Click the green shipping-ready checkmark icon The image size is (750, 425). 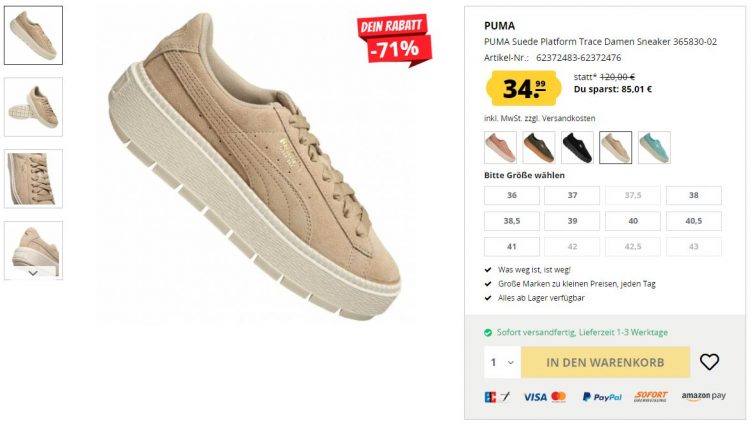488,333
